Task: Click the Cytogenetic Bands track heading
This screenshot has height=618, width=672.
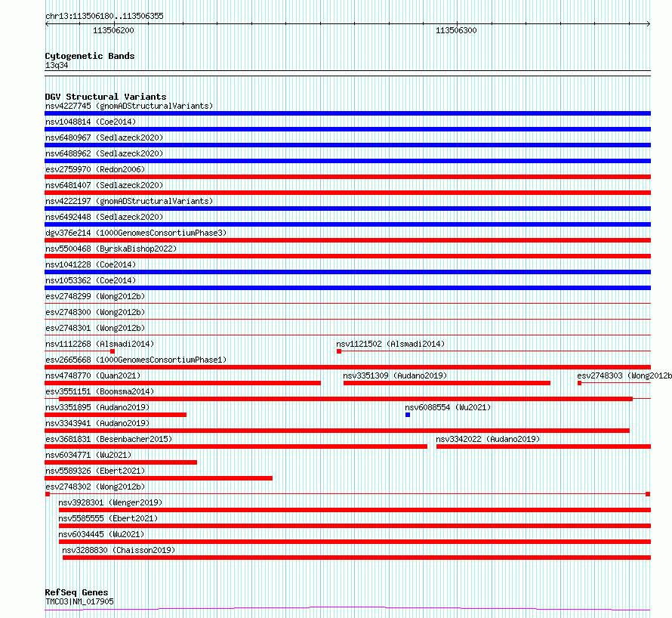Action: (x=90, y=56)
